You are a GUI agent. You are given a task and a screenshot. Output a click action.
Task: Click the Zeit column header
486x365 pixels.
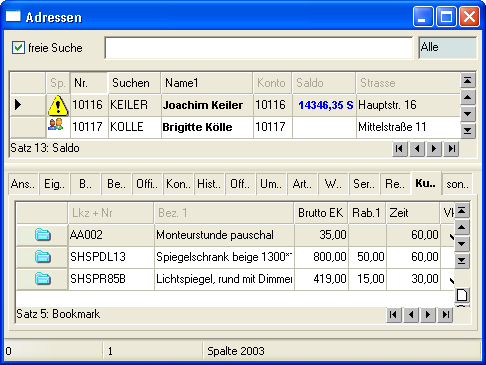[x=413, y=213]
